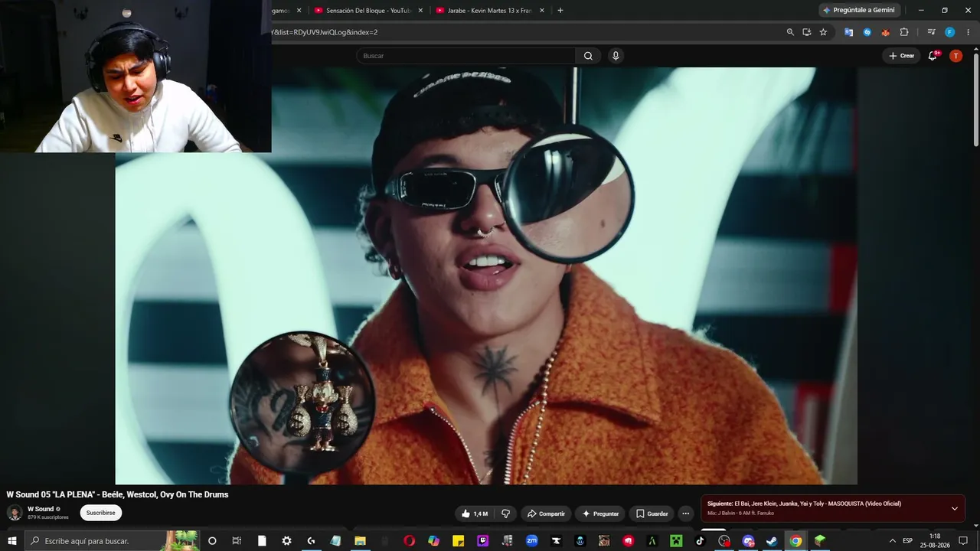Open the Shazam extension icon
The image size is (980, 551).
point(867,32)
